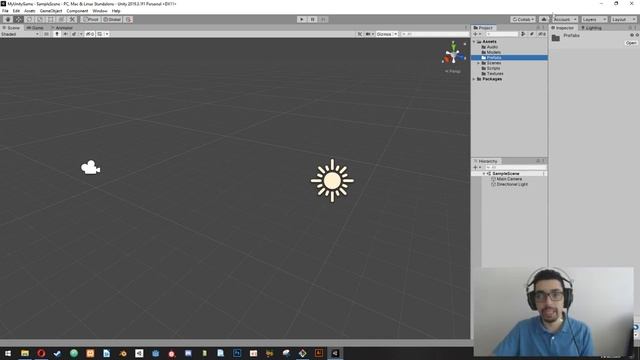This screenshot has width=640, height=360.
Task: Open the scene camera settings icon
Action: pyautogui.click(x=368, y=34)
